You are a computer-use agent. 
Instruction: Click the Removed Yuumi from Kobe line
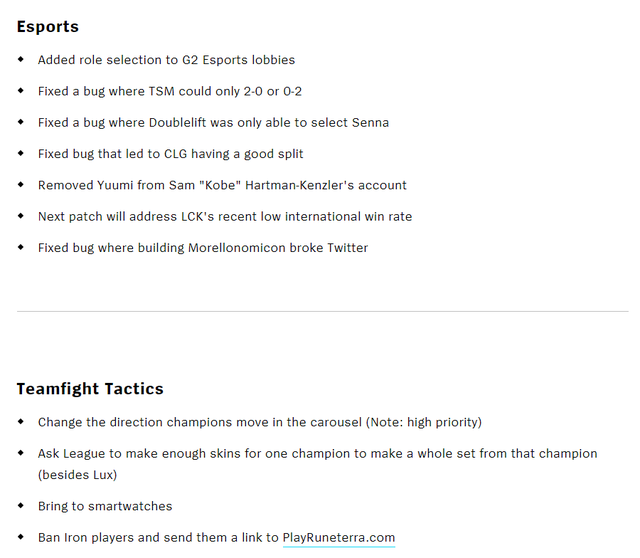[222, 185]
